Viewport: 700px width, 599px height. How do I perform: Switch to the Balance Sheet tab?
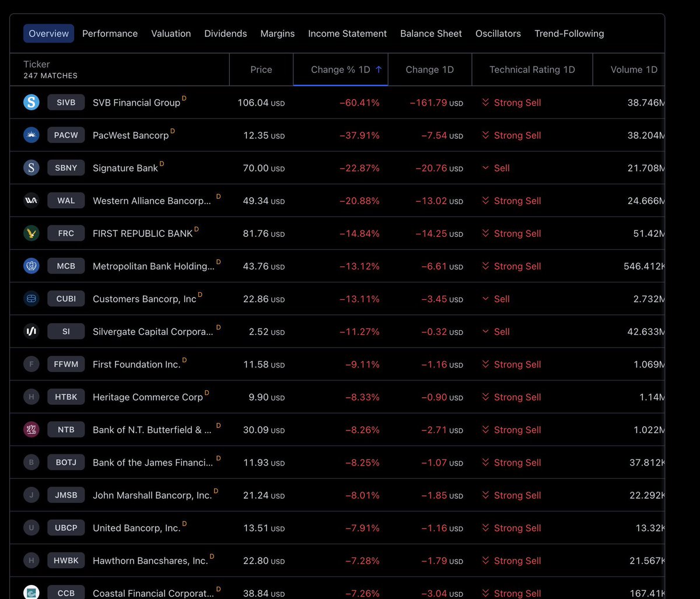point(431,33)
